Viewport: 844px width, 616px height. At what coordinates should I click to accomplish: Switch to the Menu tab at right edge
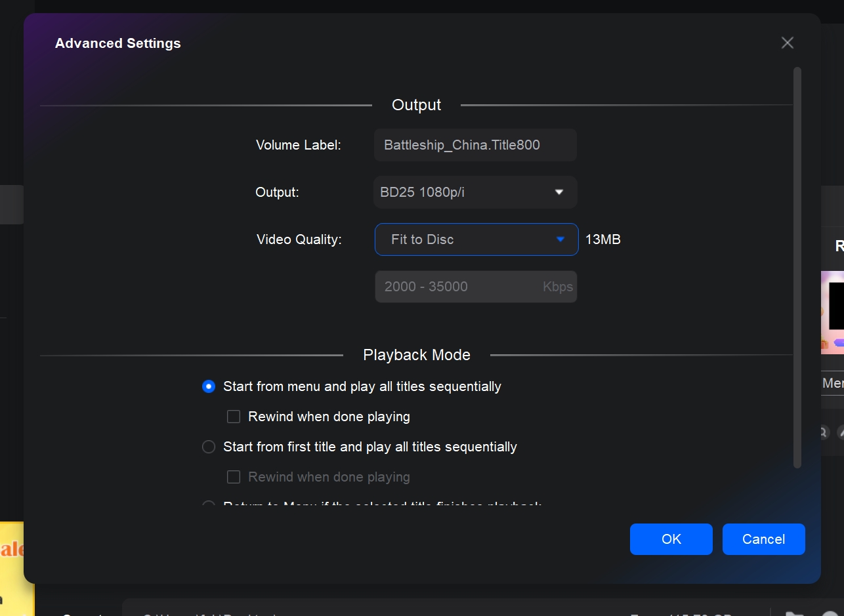[833, 383]
